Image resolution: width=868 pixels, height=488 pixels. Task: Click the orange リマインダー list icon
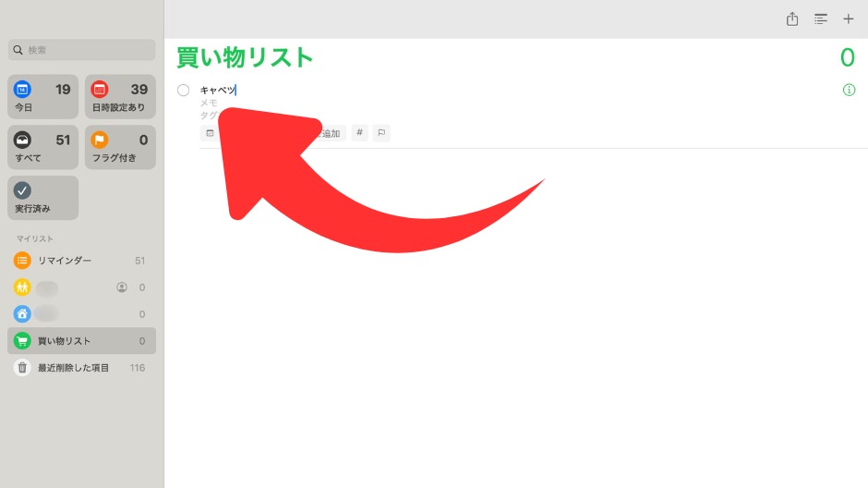pyautogui.click(x=22, y=261)
